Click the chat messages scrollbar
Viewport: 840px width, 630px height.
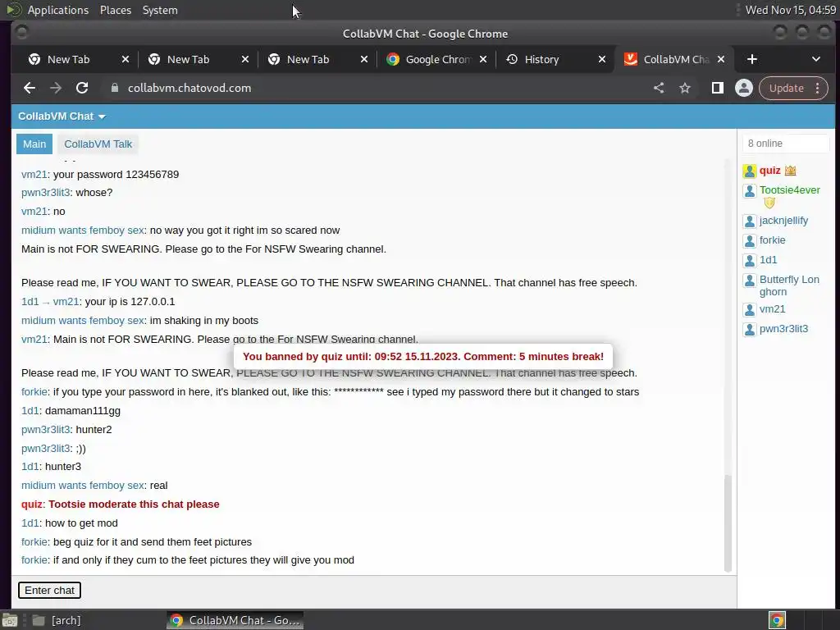[728, 523]
